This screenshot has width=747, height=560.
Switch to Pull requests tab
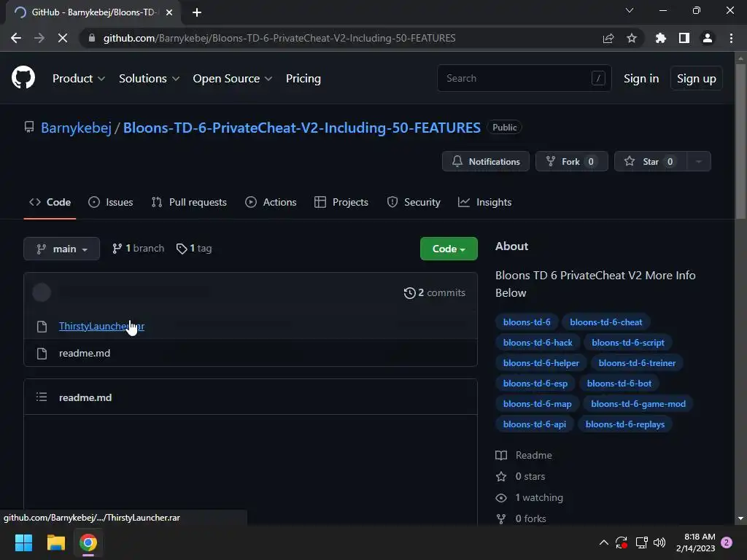coord(189,203)
